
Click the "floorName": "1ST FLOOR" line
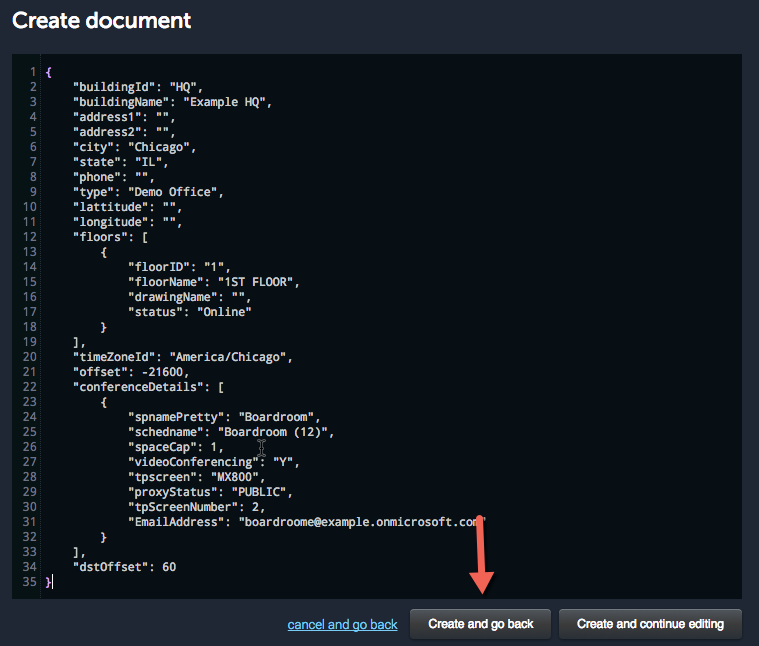(x=213, y=282)
